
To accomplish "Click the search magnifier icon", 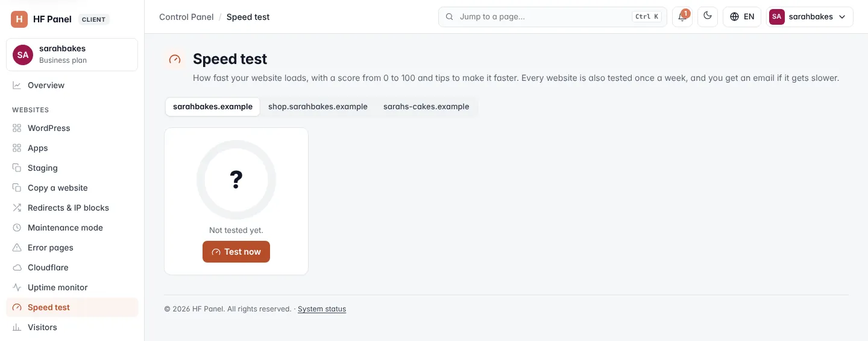I will 449,17.
